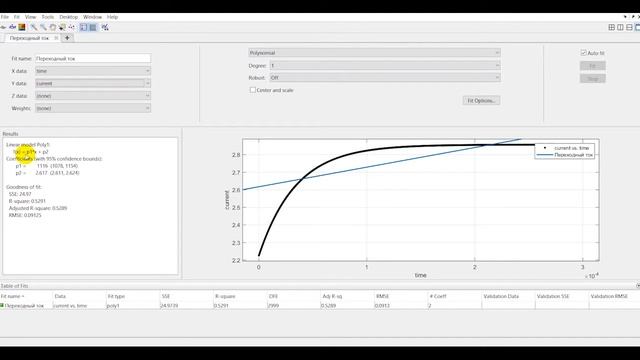Open the Robust dropdown
This screenshot has height=360, width=640.
(385, 78)
